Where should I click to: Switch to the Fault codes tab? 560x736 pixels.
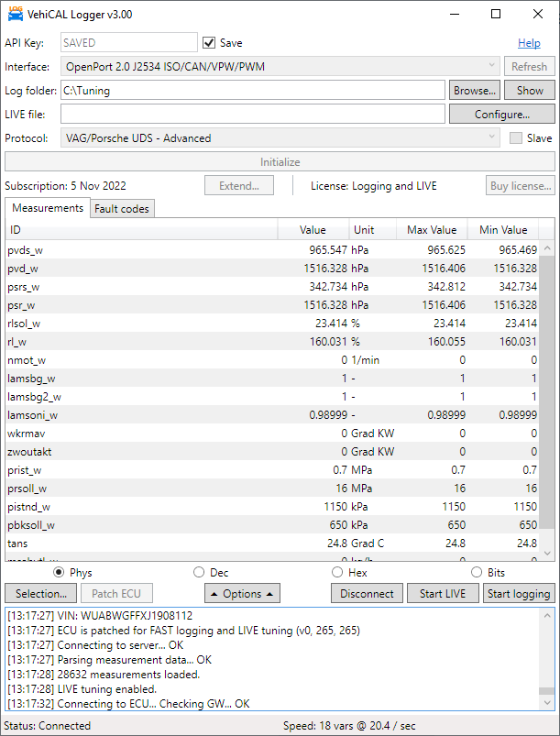(x=122, y=209)
